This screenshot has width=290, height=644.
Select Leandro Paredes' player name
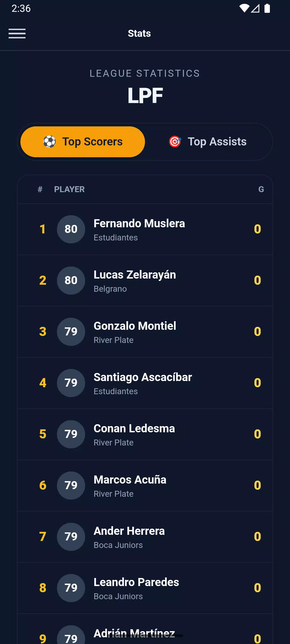pos(136,582)
